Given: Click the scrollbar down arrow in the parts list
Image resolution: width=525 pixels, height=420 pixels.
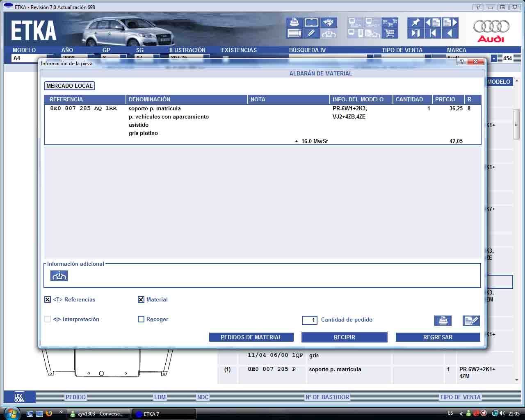Looking at the screenshot, I should (516, 380).
